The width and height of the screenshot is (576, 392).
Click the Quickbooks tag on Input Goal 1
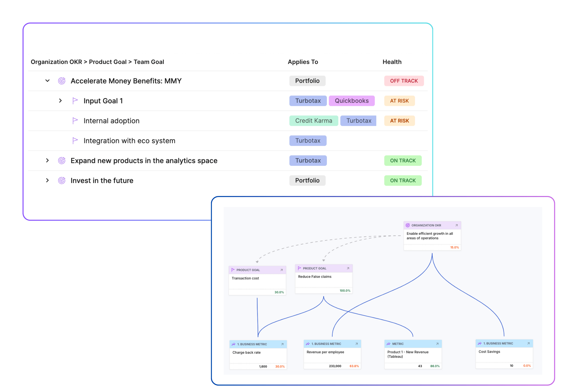[351, 101]
